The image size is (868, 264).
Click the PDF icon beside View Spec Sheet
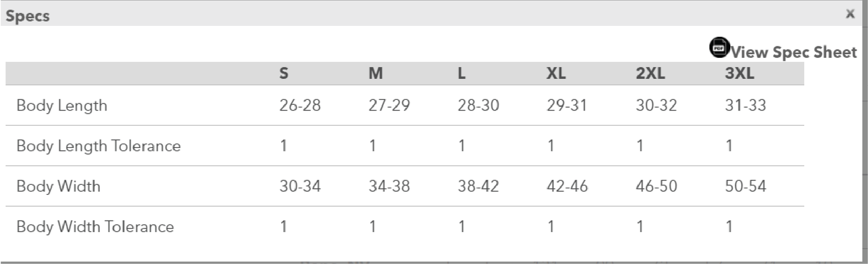[x=719, y=47]
